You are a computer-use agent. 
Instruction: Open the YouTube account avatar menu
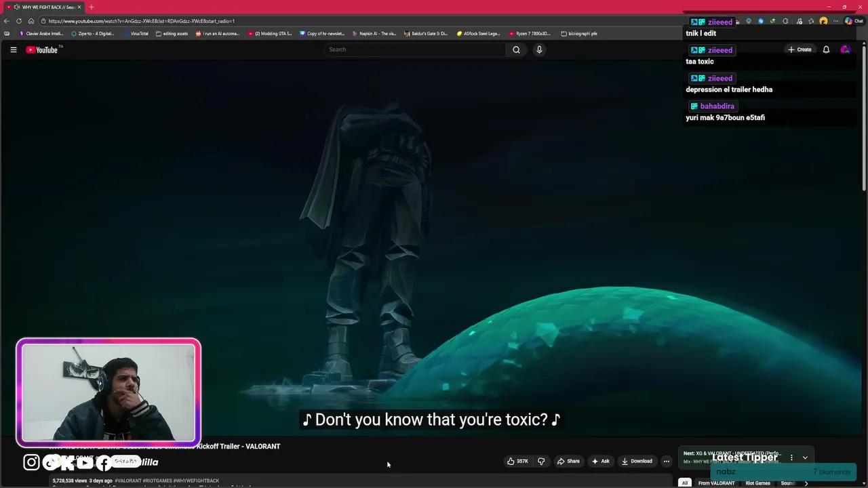click(845, 49)
